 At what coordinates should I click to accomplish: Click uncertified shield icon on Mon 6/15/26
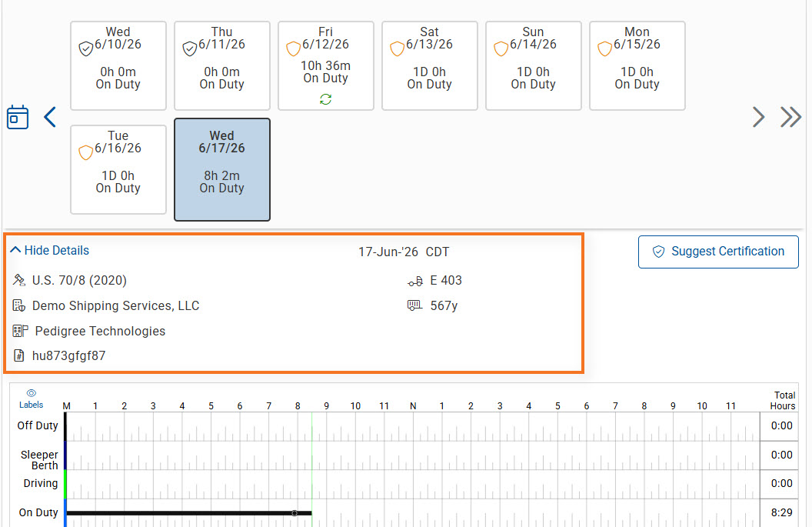(605, 48)
